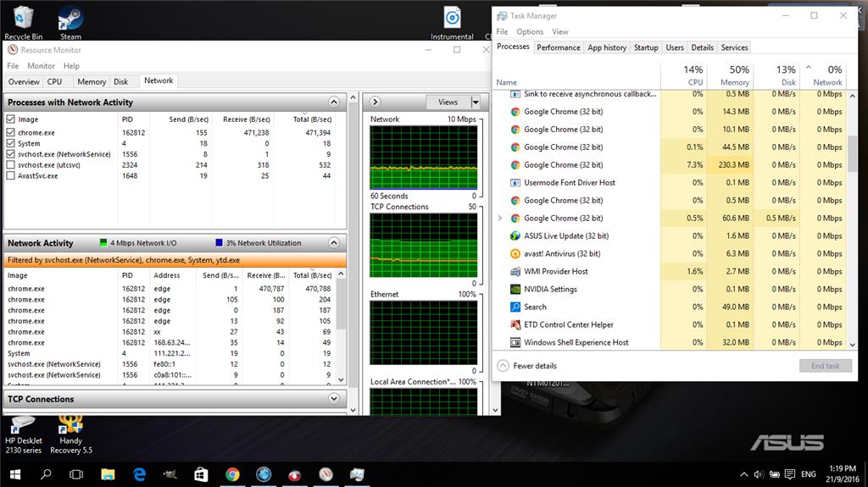Image resolution: width=868 pixels, height=487 pixels.
Task: Open the Monitor menu in Resource Monitor
Action: pyautogui.click(x=41, y=66)
